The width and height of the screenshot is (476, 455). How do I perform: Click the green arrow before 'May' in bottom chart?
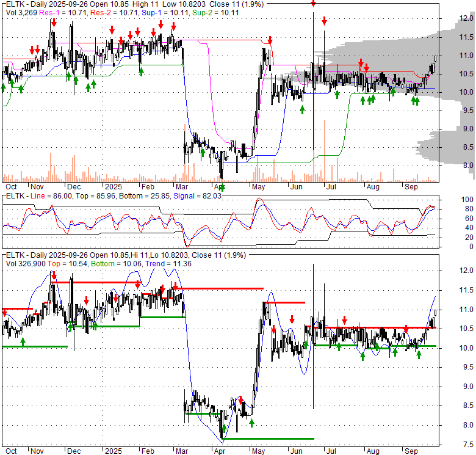tap(251, 423)
